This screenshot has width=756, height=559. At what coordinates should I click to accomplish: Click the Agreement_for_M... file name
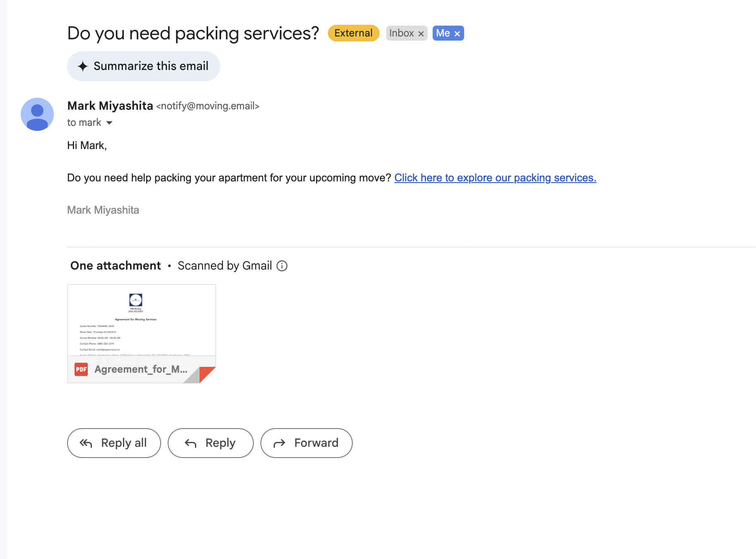tap(141, 369)
